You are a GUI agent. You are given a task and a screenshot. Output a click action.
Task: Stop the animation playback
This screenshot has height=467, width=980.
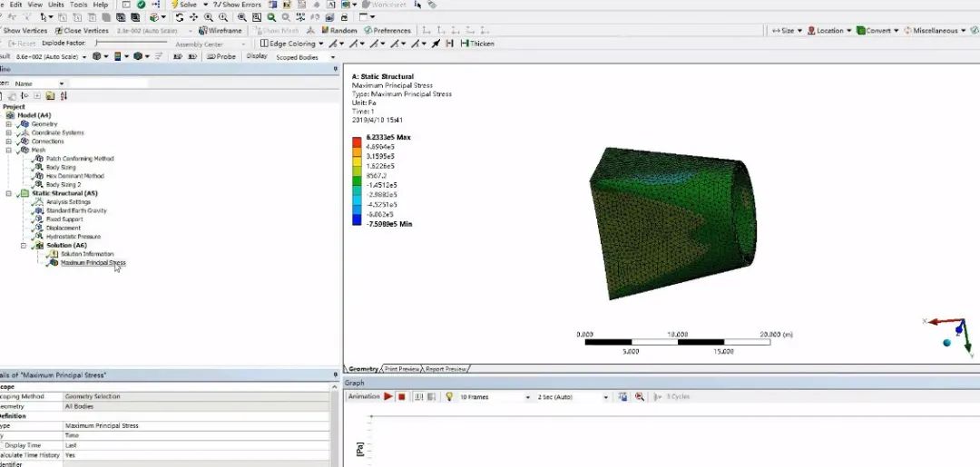(x=401, y=396)
